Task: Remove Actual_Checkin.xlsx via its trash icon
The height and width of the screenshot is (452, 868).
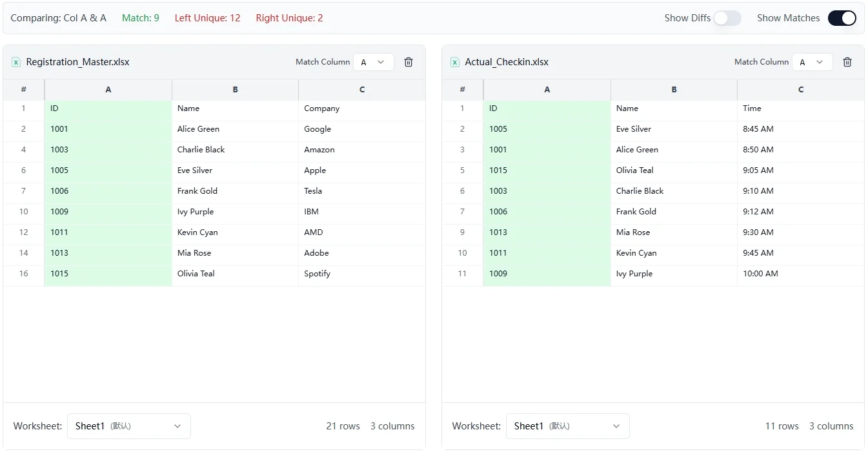Action: (x=847, y=61)
